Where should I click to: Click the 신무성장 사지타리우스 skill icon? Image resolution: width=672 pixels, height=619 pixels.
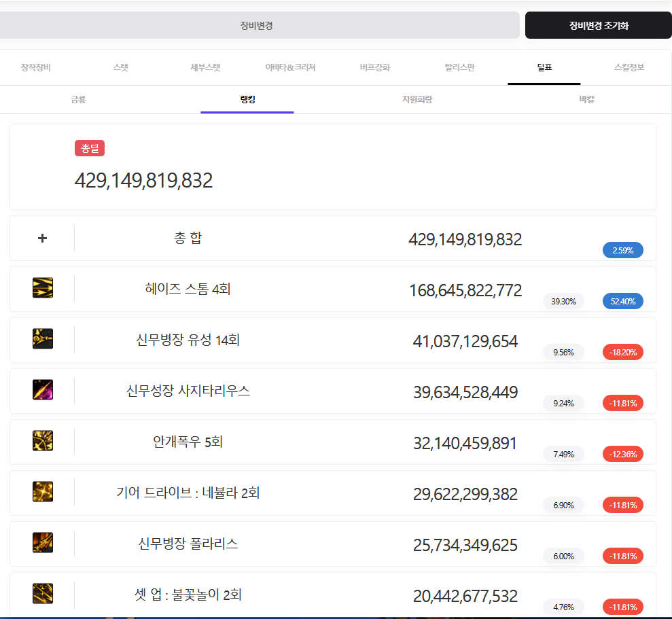[x=43, y=390]
